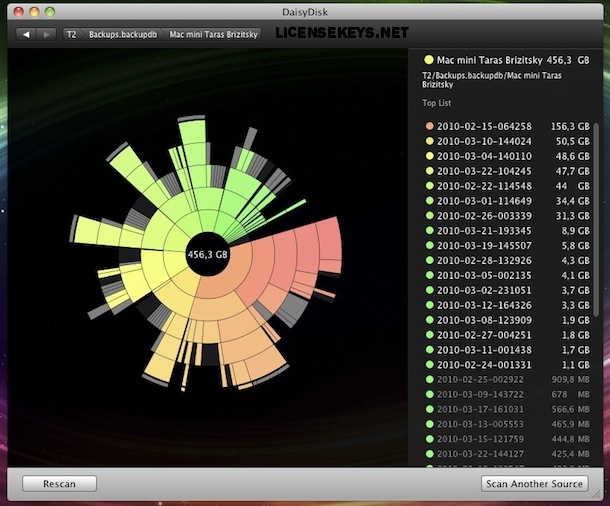Image resolution: width=610 pixels, height=506 pixels.
Task: Go forward with the right arrow button
Action: coord(46,35)
